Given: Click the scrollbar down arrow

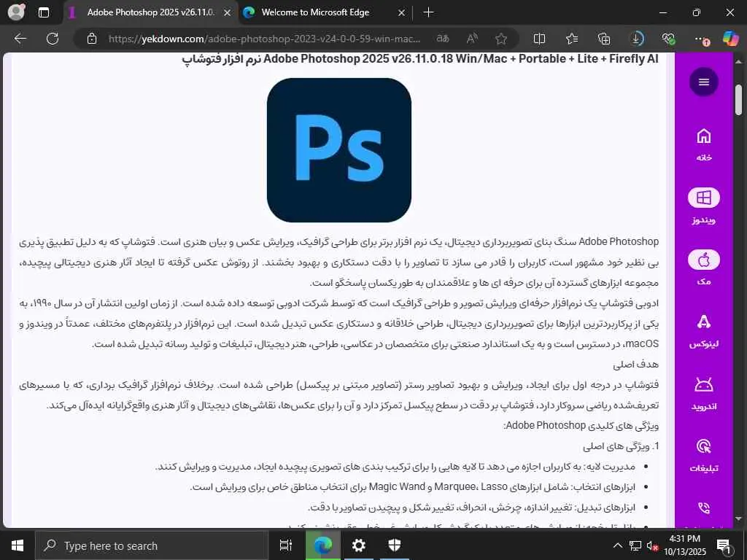Looking at the screenshot, I should tap(739, 518).
